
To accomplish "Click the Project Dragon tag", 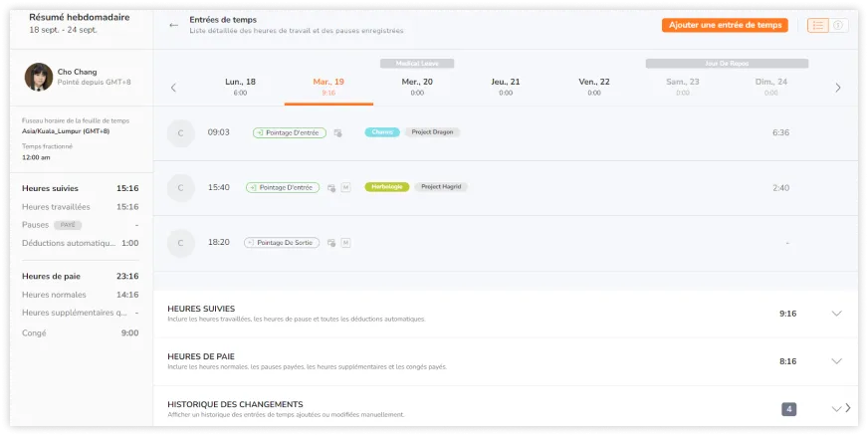I will click(x=432, y=131).
